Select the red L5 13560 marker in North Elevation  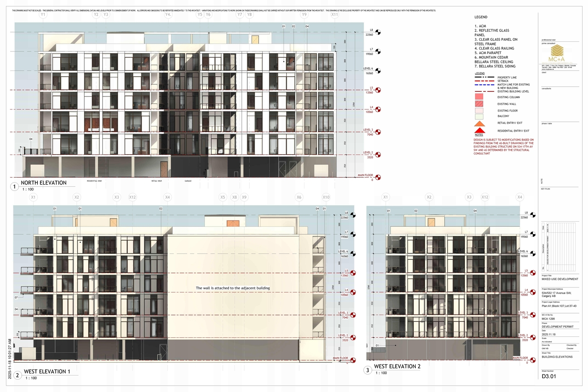click(379, 90)
